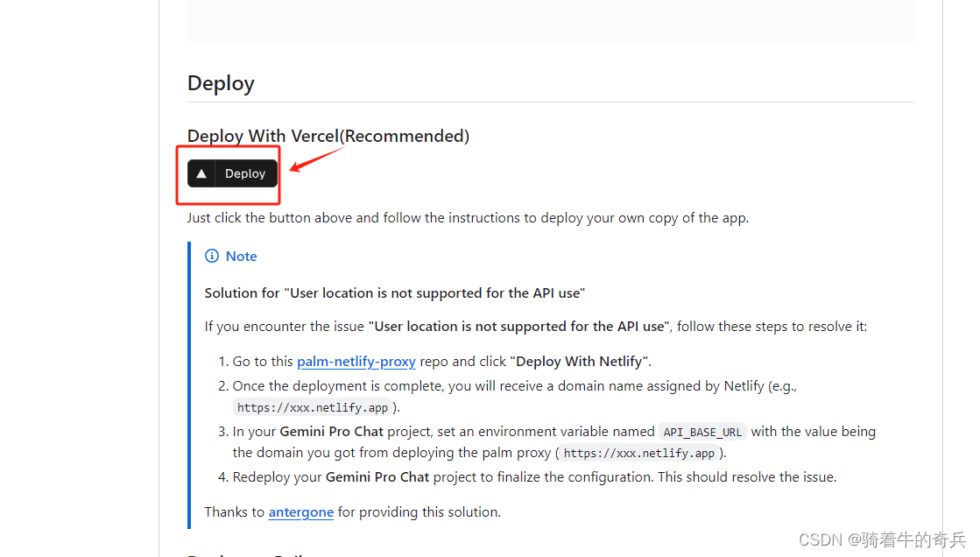This screenshot has width=980, height=557.
Task: Click the "Just click the button above" paragraph
Action: pyautogui.click(x=468, y=218)
